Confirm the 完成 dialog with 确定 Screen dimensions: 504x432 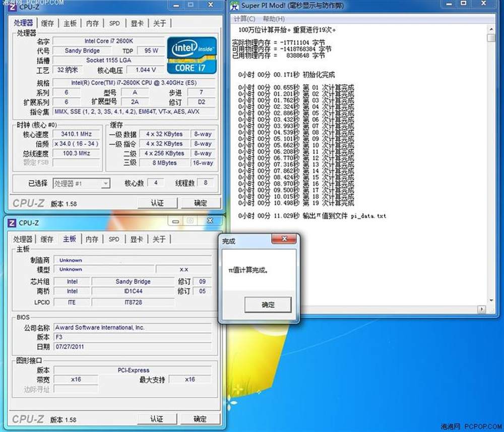[268, 304]
